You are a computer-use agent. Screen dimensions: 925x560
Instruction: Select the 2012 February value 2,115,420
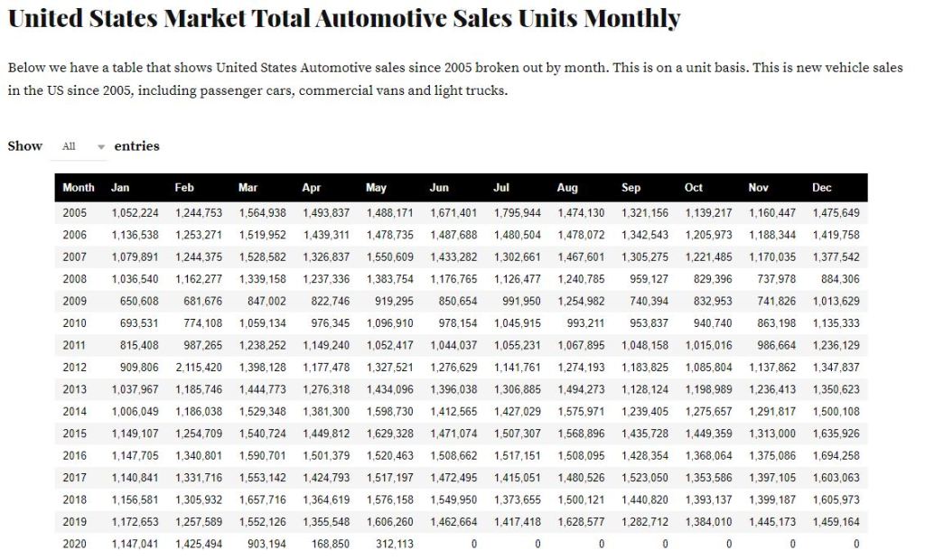(x=199, y=368)
